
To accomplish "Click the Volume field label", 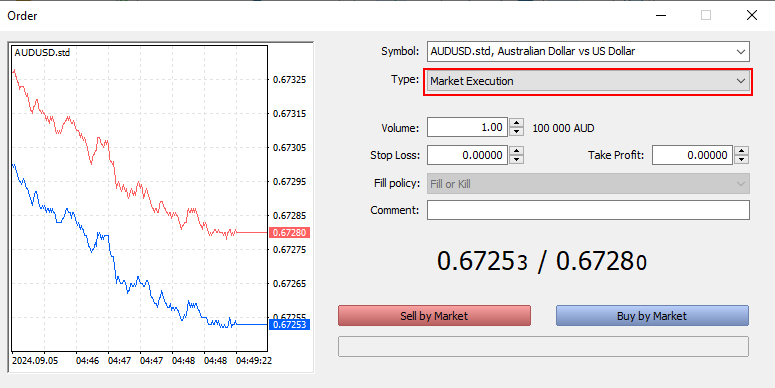I will pos(400,128).
